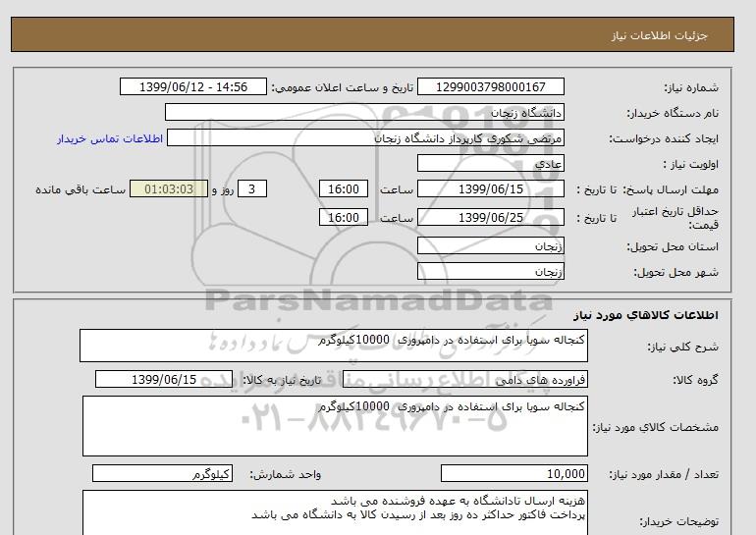The height and width of the screenshot is (535, 756).
Task: Click the استان محل تحویل label
Action: click(673, 246)
